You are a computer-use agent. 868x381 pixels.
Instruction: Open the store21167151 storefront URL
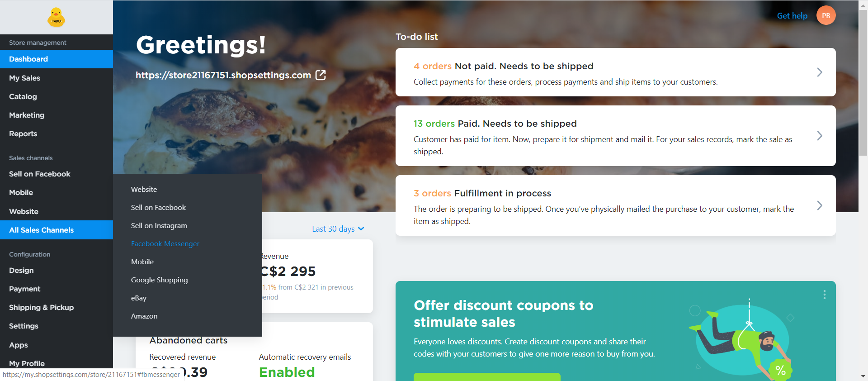pyautogui.click(x=223, y=75)
